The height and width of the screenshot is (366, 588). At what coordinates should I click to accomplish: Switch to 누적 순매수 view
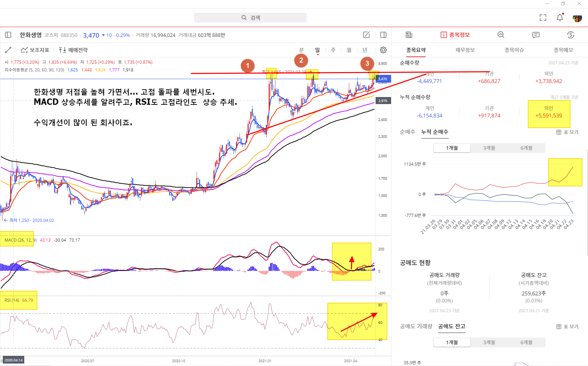coord(435,132)
